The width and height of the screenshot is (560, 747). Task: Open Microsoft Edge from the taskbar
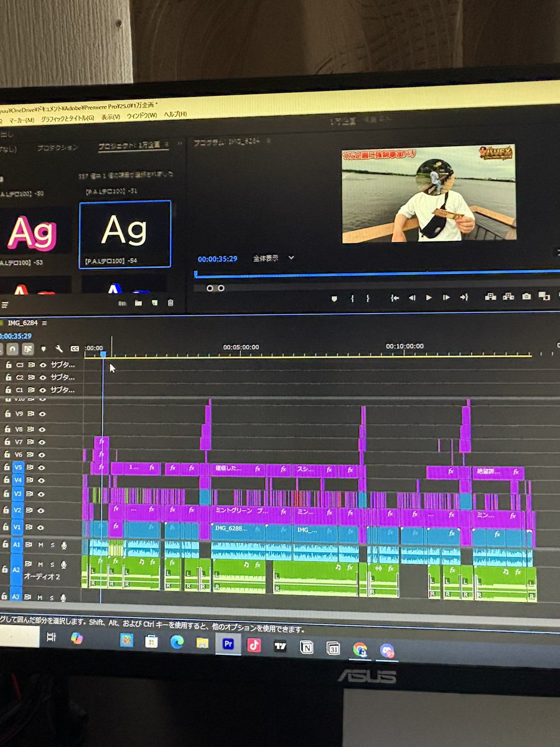(x=177, y=642)
